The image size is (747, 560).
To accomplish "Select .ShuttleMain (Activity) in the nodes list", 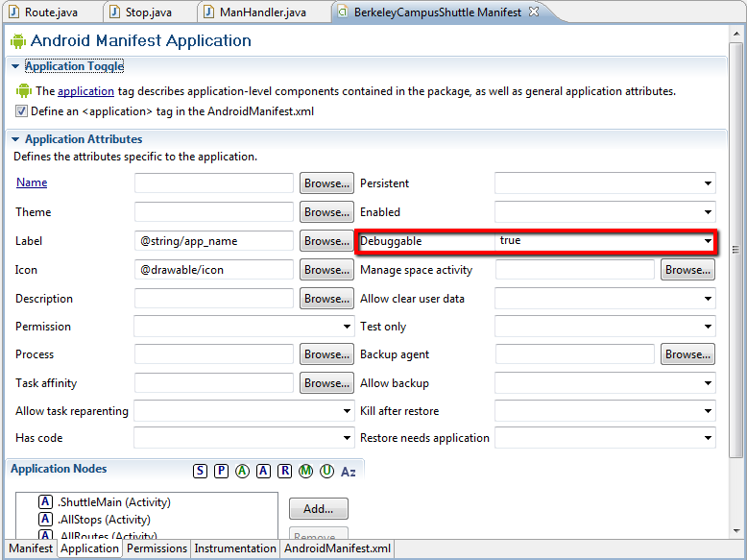I will click(x=113, y=502).
